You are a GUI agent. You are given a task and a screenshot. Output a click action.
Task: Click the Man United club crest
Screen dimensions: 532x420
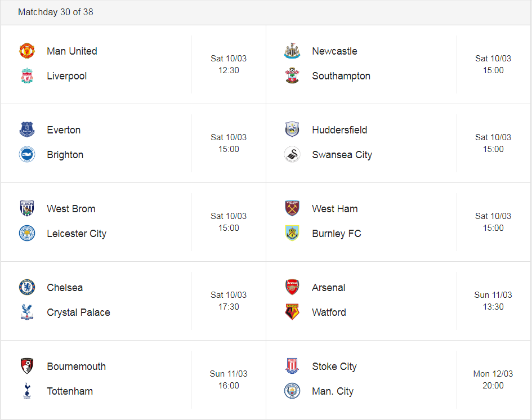pos(27,51)
